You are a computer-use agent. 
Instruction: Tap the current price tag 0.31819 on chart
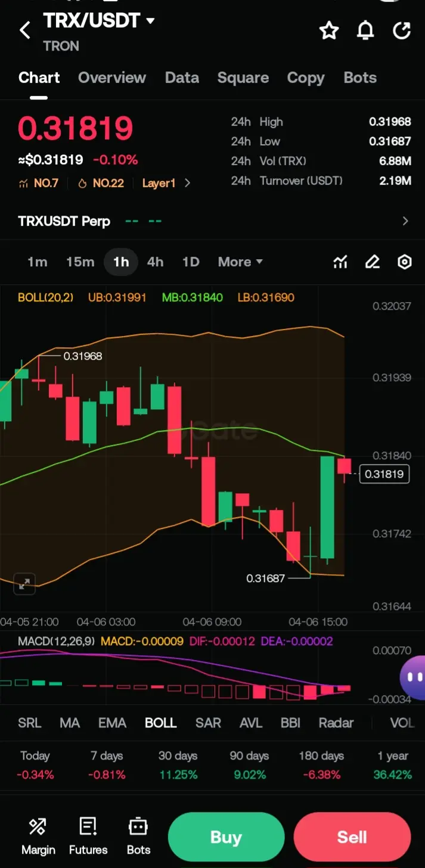(384, 474)
